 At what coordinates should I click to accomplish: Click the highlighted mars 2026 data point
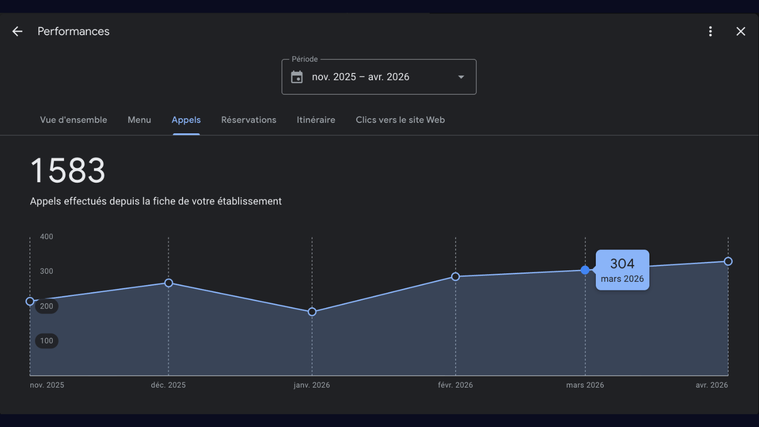coord(585,270)
